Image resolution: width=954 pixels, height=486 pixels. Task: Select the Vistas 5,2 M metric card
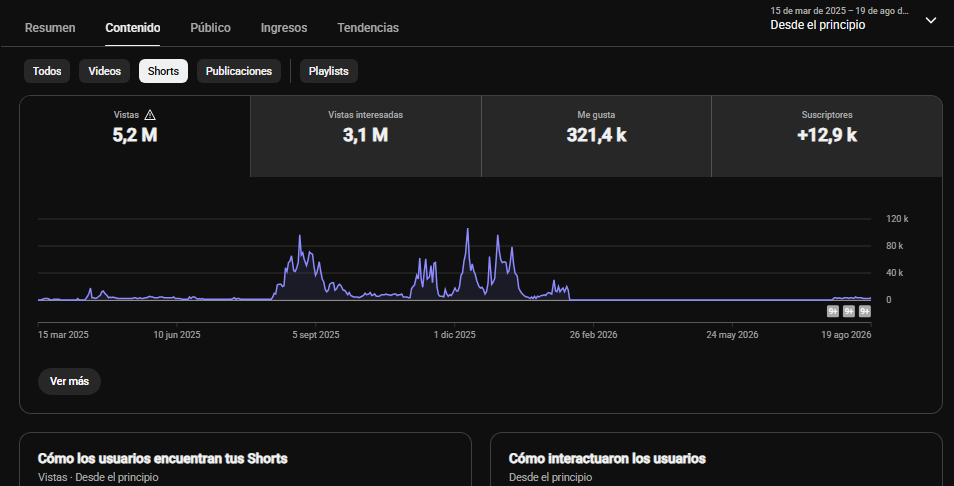135,136
